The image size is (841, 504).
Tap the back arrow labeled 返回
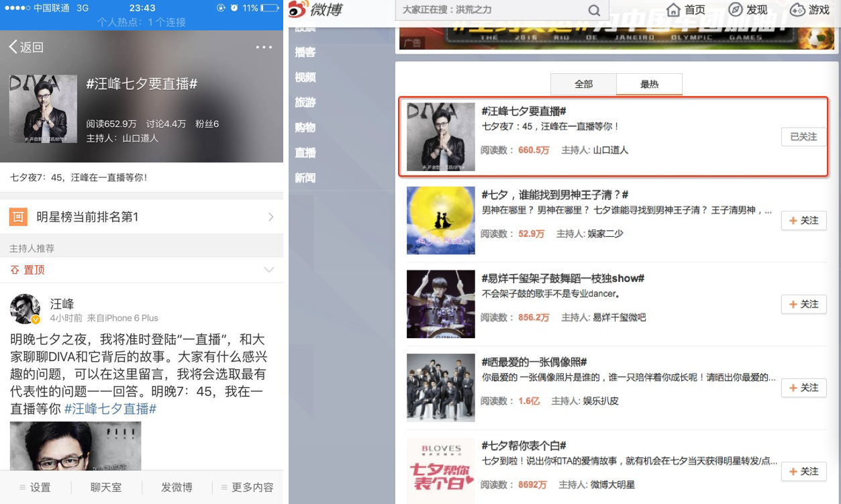pos(26,47)
